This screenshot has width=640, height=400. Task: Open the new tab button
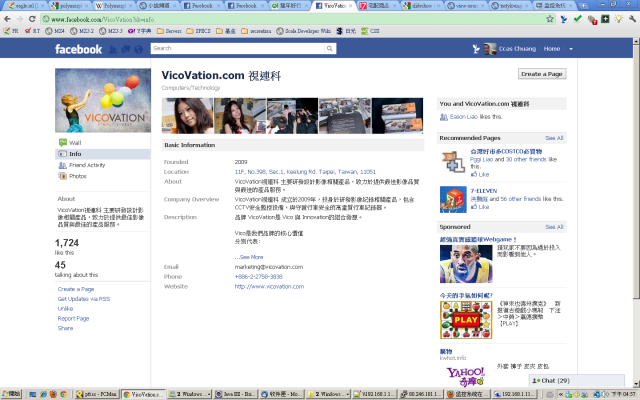point(583,5)
